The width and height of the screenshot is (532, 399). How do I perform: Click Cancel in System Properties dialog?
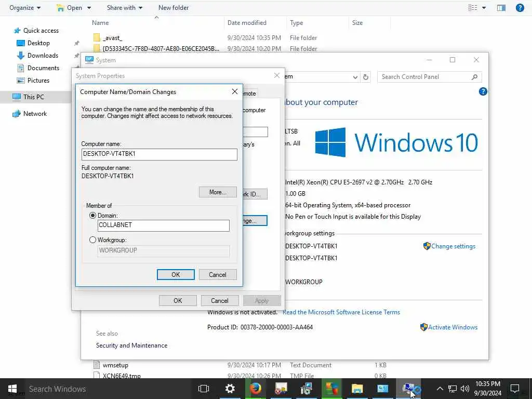[x=220, y=301]
